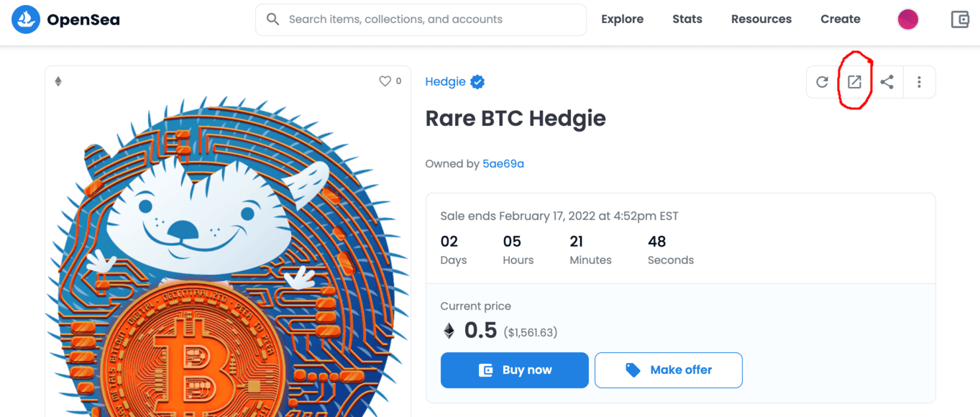
Task: Open the Resources menu
Action: [x=761, y=19]
